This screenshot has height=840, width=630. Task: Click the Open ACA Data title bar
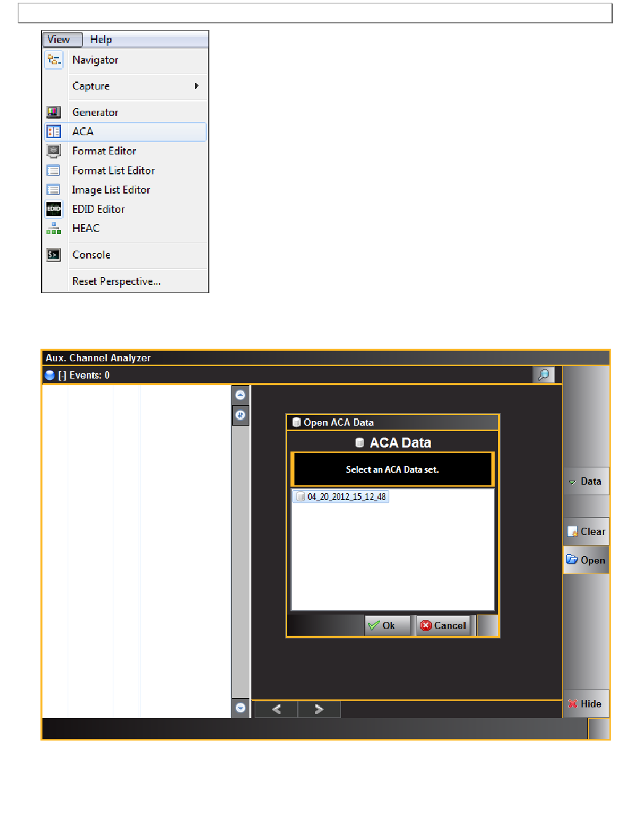[x=393, y=422]
